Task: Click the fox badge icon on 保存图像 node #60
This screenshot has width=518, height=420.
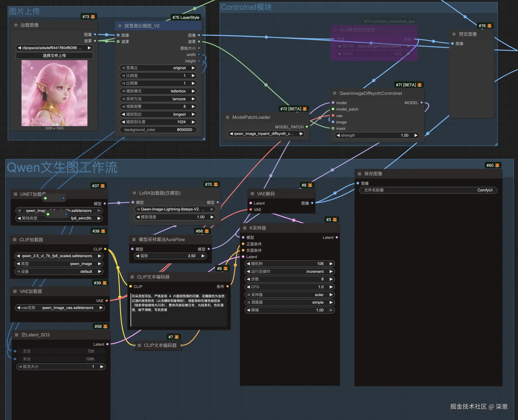Action: 497,165
